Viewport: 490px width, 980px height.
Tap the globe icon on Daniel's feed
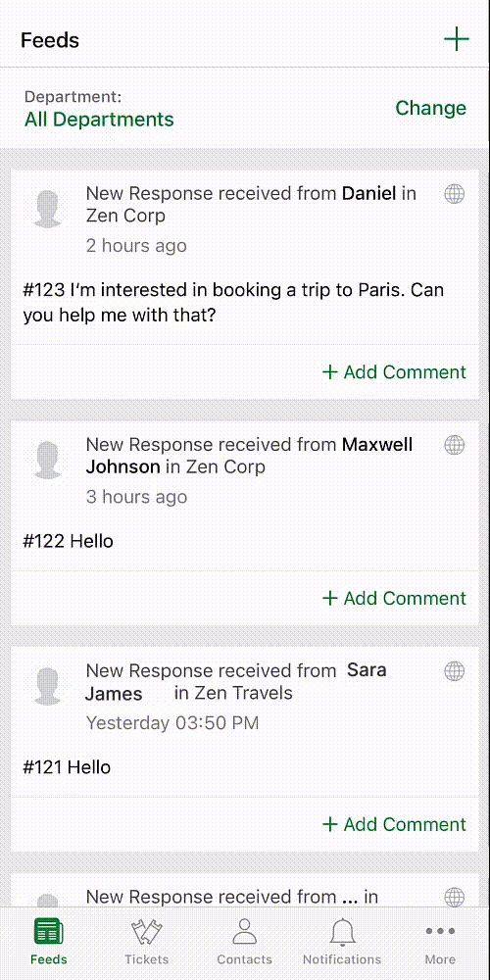pyautogui.click(x=455, y=194)
